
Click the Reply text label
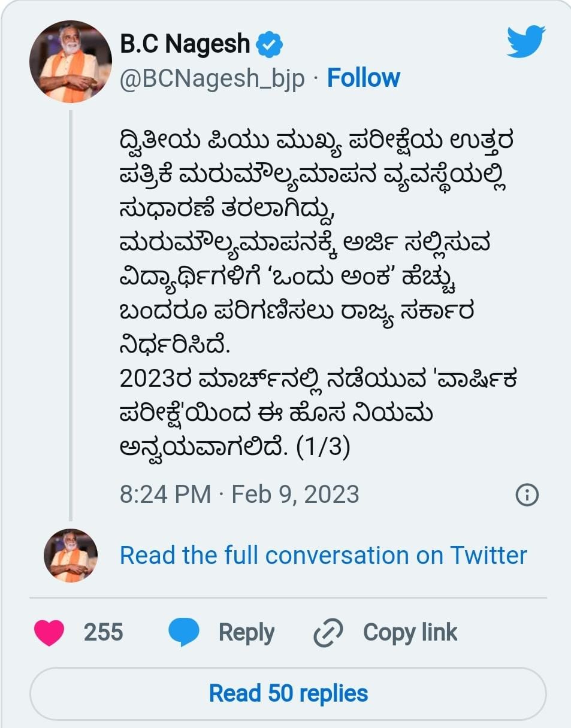click(x=246, y=633)
